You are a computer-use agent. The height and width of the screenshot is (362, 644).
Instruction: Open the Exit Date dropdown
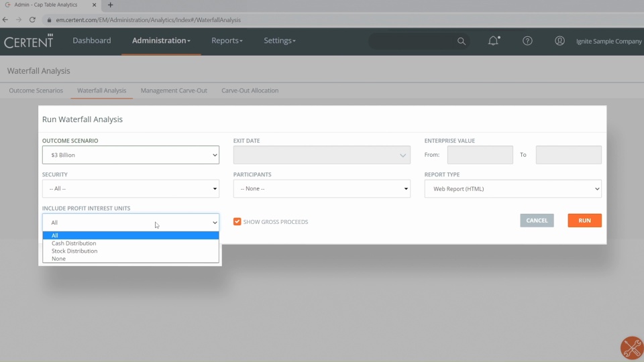pyautogui.click(x=321, y=155)
